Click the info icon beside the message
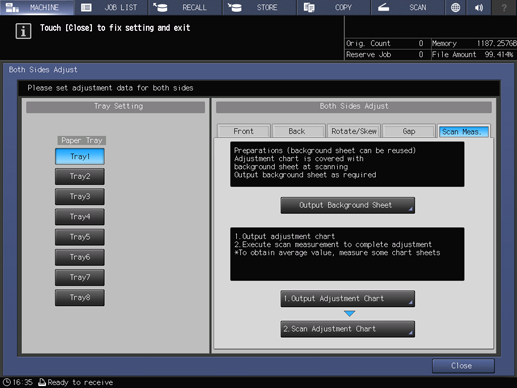 coord(23,31)
